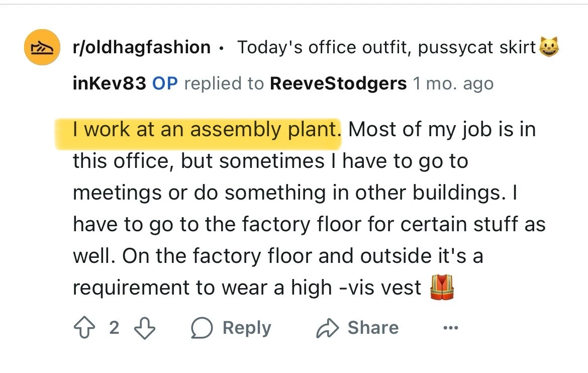Click the high-vis vest emoji
The height and width of the screenshot is (373, 588).
(x=442, y=289)
